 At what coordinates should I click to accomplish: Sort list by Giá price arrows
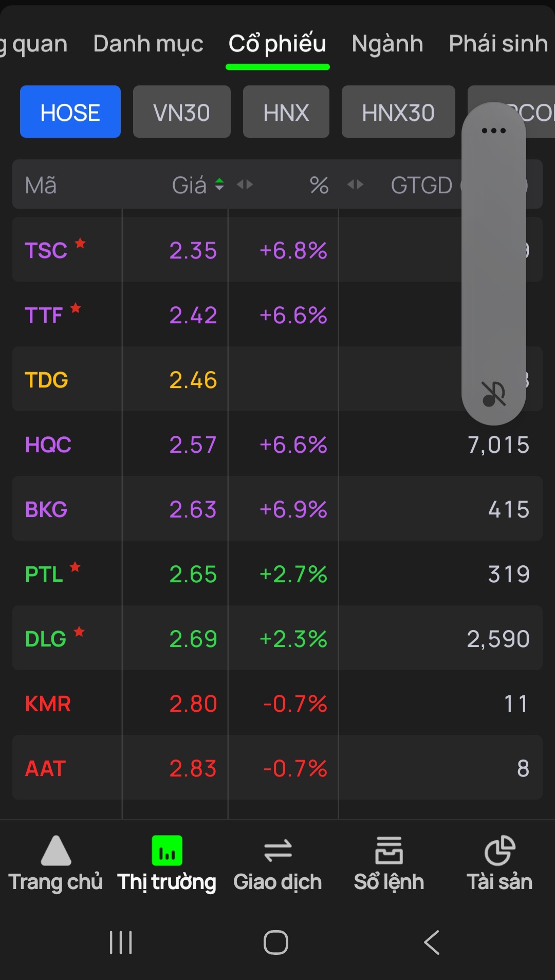(219, 184)
